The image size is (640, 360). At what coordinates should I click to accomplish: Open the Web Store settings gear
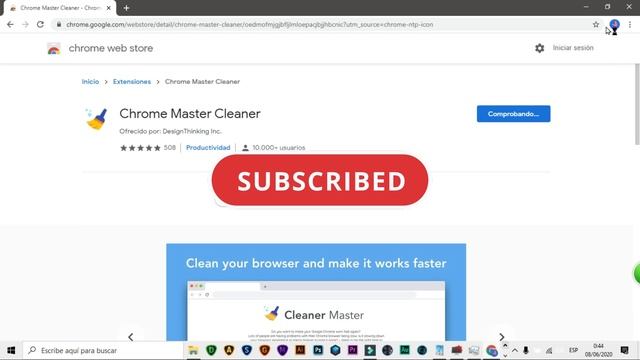pyautogui.click(x=540, y=48)
